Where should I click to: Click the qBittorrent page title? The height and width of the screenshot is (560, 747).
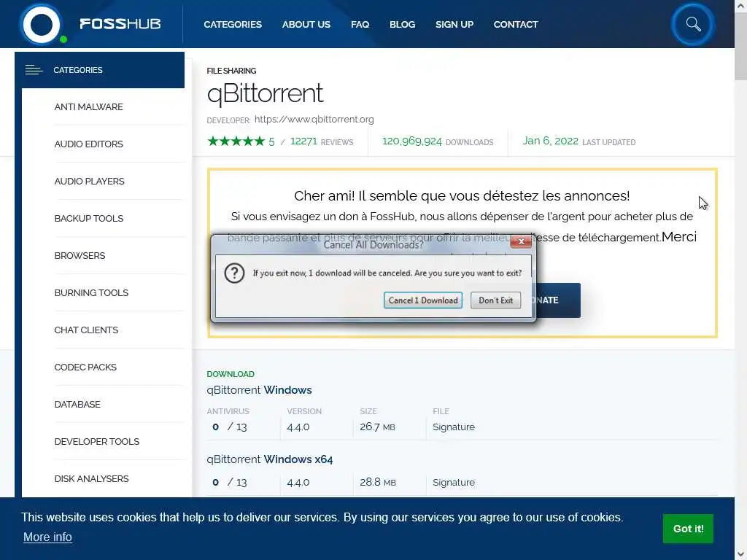[x=265, y=93]
